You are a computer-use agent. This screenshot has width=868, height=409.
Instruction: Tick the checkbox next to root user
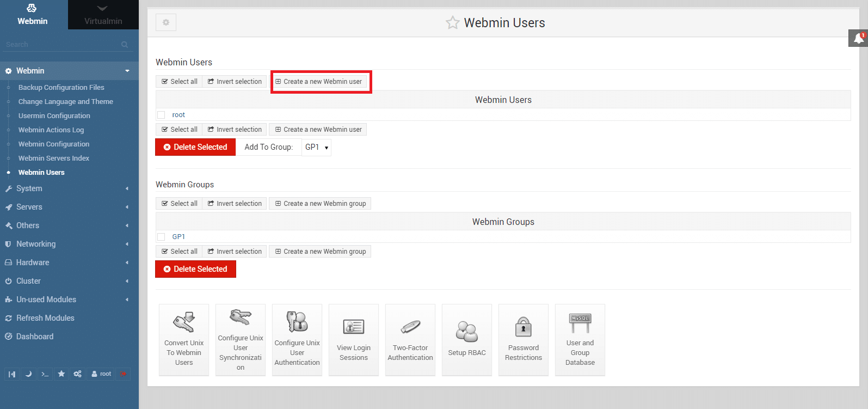tap(161, 115)
